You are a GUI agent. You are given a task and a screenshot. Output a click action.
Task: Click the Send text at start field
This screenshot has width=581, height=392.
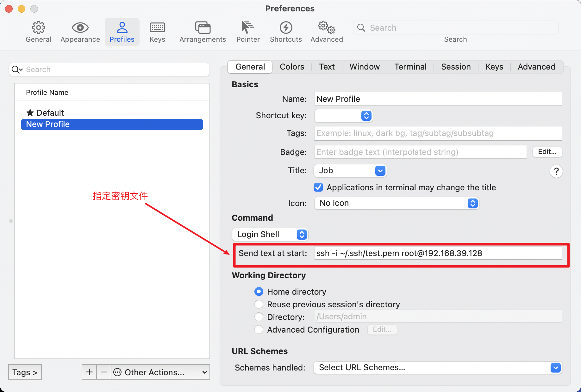(x=438, y=253)
